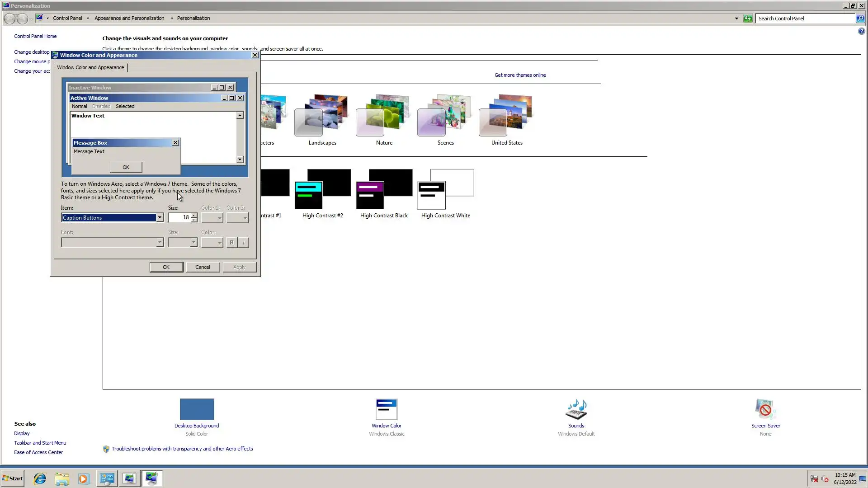Launch Internet Explorer from the taskbar

[x=40, y=479]
